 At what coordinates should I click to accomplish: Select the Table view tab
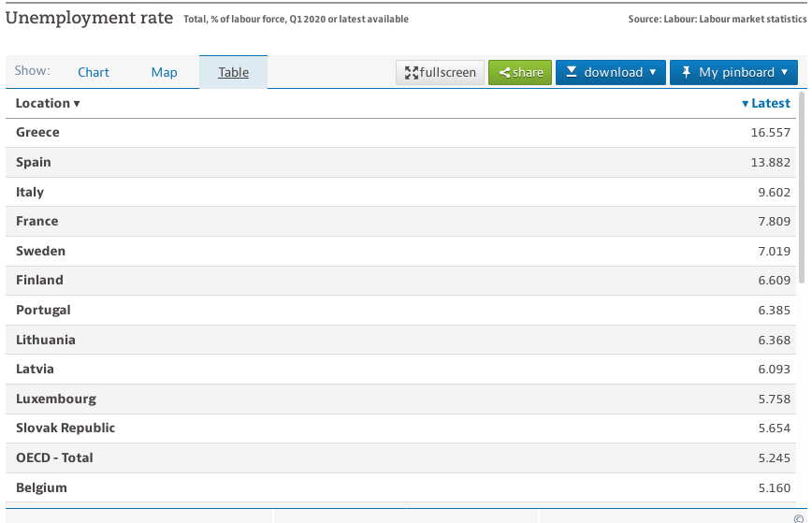[234, 72]
